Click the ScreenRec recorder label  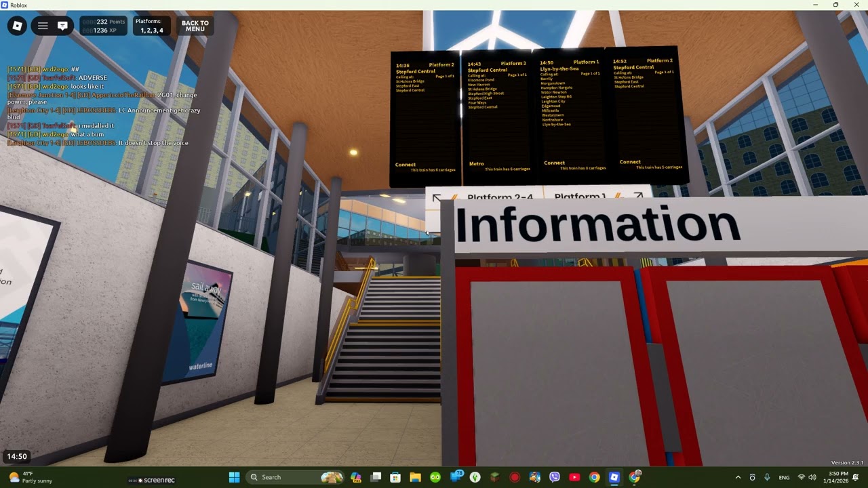click(152, 480)
